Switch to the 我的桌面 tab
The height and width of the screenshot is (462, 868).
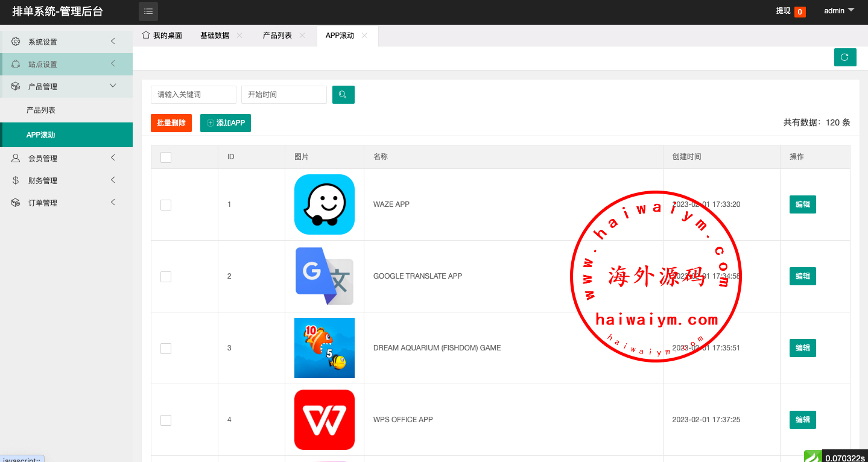point(162,36)
